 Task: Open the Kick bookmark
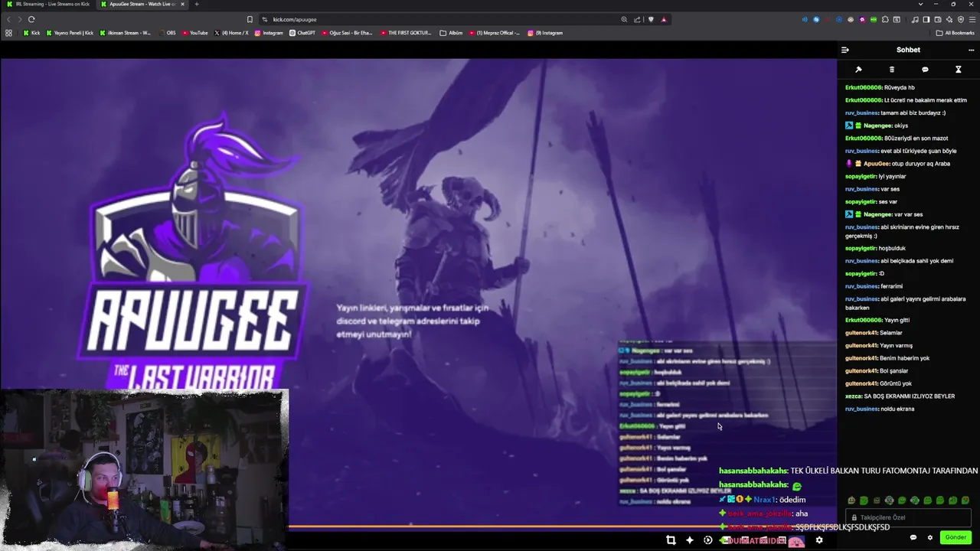click(x=31, y=33)
